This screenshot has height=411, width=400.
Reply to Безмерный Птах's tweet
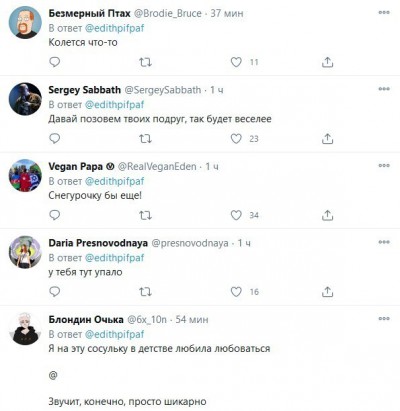[55, 62]
